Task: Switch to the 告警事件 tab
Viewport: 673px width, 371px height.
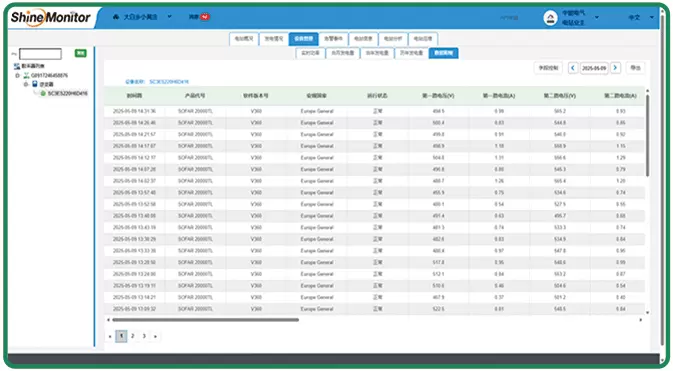Action: (333, 39)
